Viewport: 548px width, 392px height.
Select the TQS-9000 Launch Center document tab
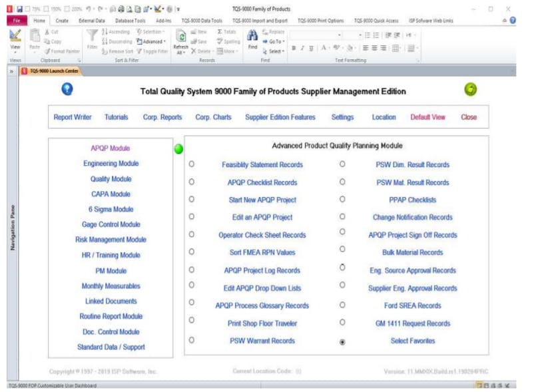[50, 71]
